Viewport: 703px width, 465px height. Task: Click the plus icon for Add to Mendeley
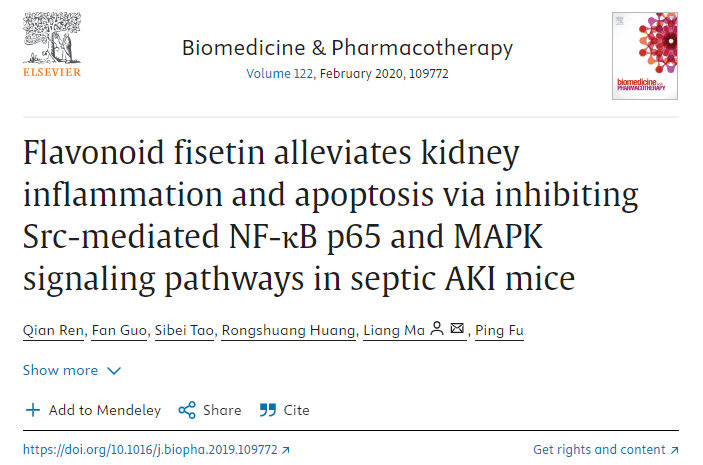(x=33, y=410)
